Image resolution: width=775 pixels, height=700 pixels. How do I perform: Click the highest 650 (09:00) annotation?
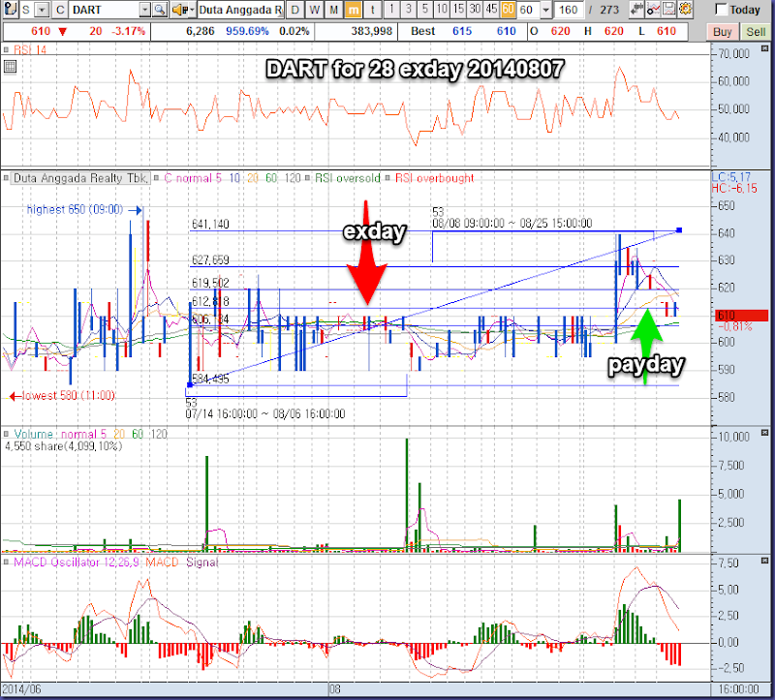[x=75, y=209]
